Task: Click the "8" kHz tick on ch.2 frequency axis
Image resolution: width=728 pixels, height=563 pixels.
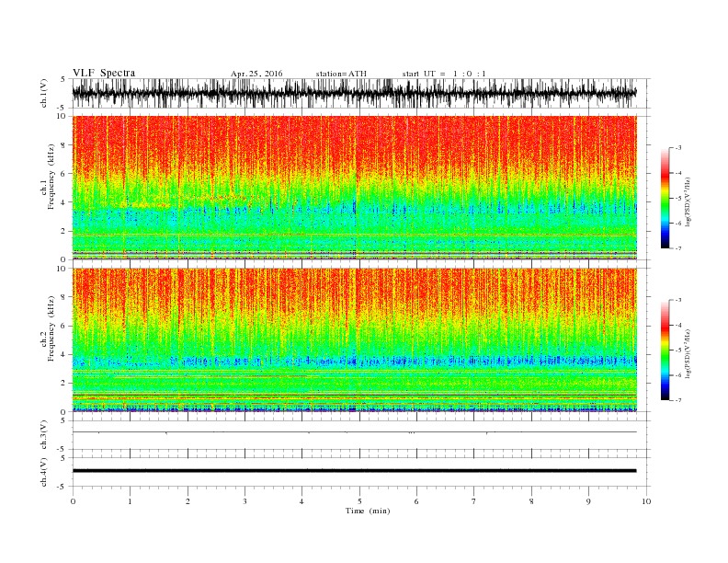Action: (64, 297)
